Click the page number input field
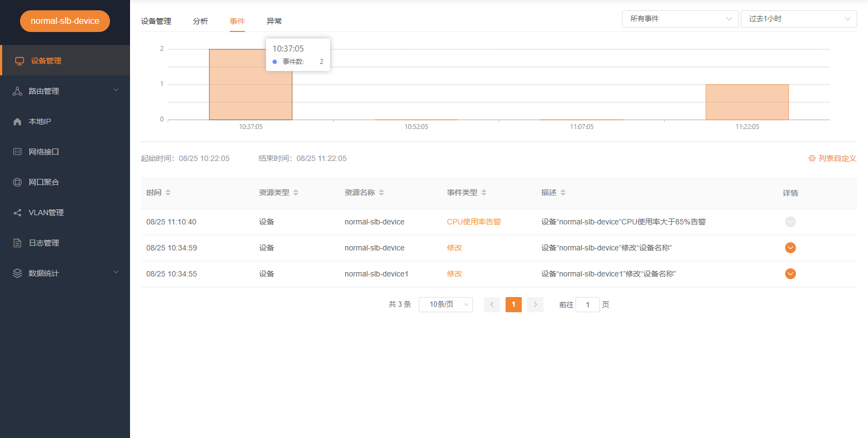Viewport: 868px width, 438px height. (587, 305)
